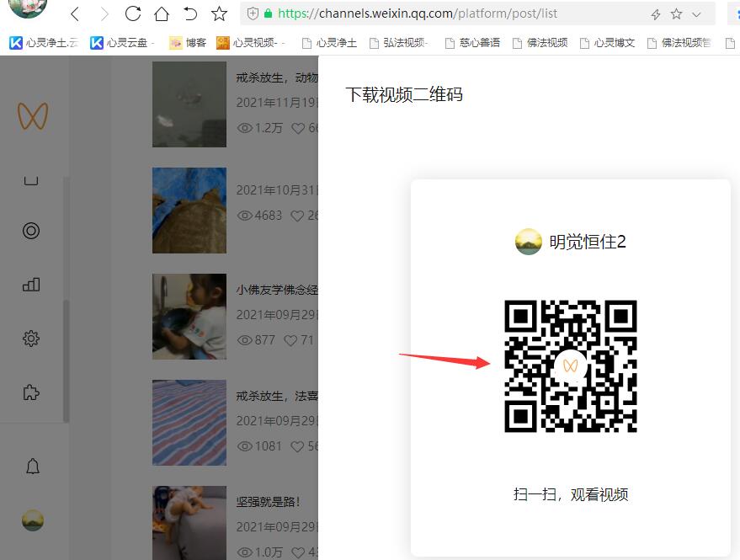Open the 佛法视频 bookmark

[x=540, y=43]
